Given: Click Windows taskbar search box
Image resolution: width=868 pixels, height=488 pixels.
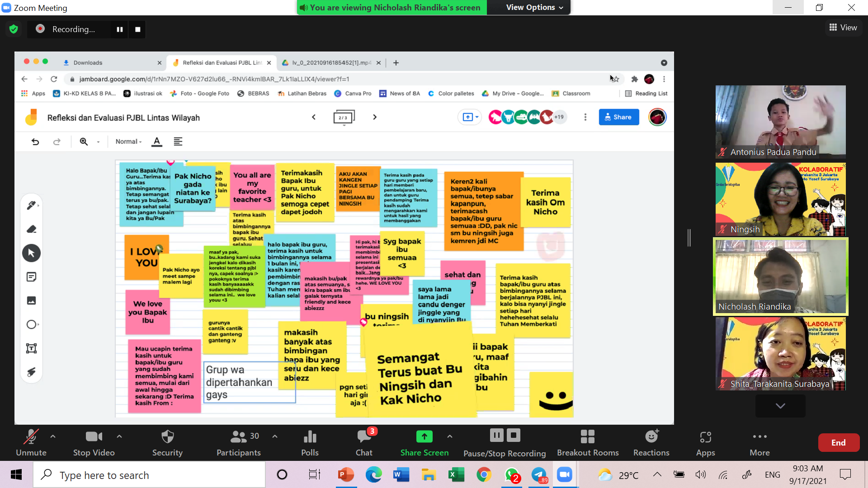Looking at the screenshot, I should point(149,475).
